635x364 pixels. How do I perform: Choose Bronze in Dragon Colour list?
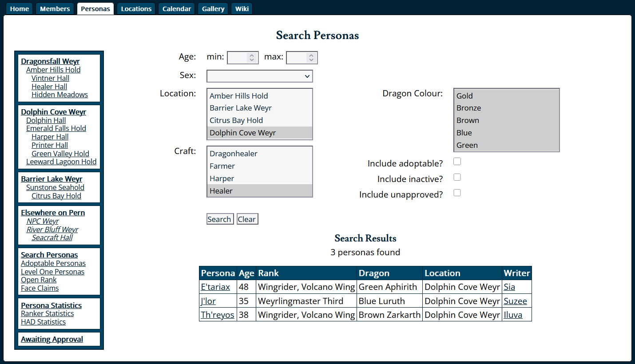pyautogui.click(x=506, y=108)
